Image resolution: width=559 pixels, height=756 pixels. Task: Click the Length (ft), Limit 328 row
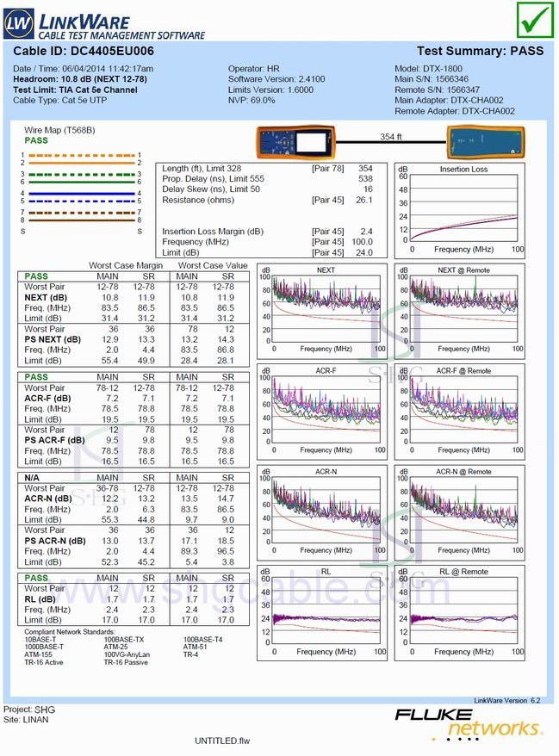tap(267, 168)
